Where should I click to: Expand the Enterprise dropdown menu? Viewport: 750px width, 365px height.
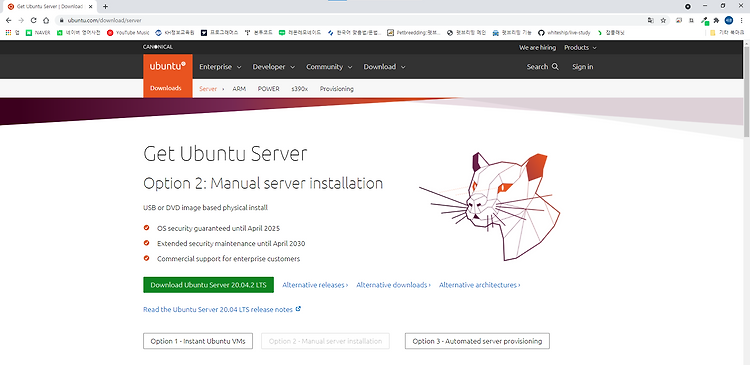click(220, 66)
